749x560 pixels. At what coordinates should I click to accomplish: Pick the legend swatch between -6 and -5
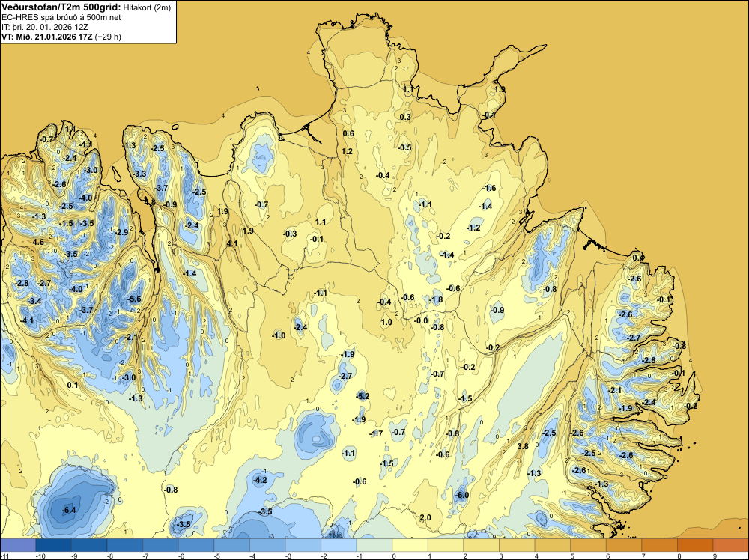coord(196,545)
